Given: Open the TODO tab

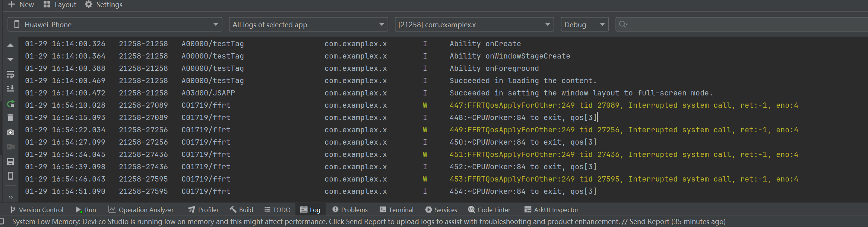Looking at the screenshot, I should [x=277, y=210].
